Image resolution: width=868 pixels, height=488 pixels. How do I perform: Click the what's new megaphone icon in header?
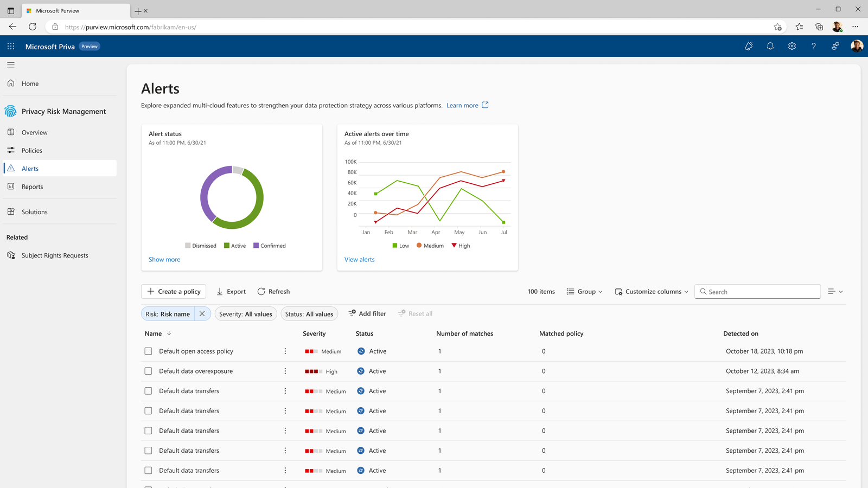pos(749,46)
